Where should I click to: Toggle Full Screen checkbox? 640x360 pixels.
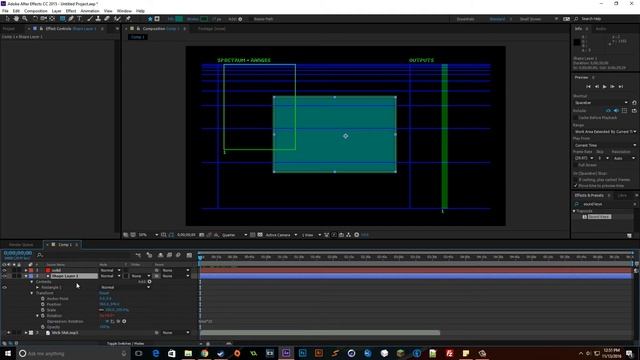(x=576, y=165)
